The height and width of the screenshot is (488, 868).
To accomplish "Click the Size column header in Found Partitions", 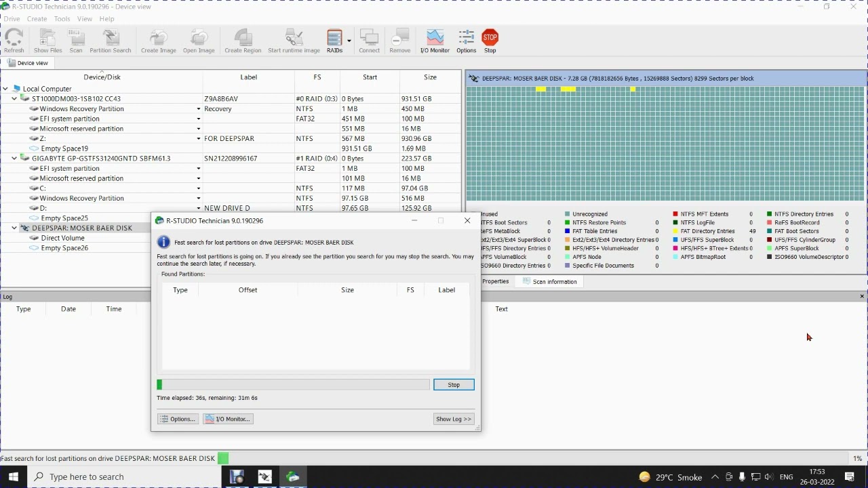I will tap(347, 290).
